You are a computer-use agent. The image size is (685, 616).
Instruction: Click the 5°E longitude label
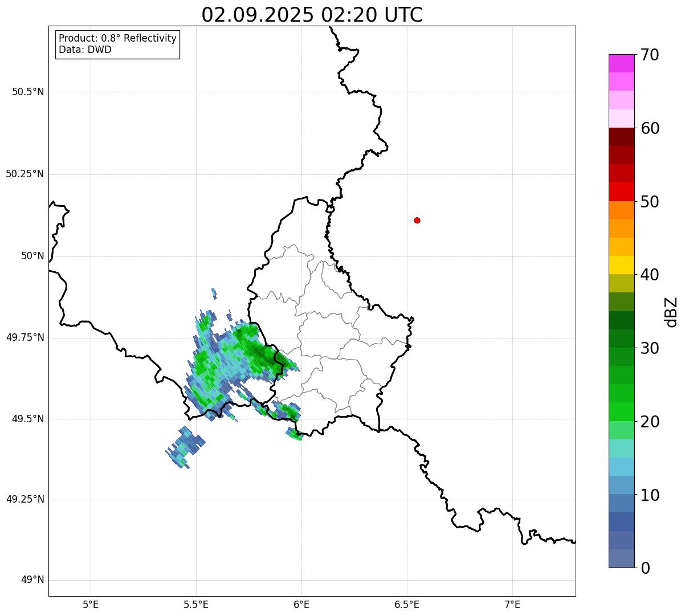pos(91,605)
